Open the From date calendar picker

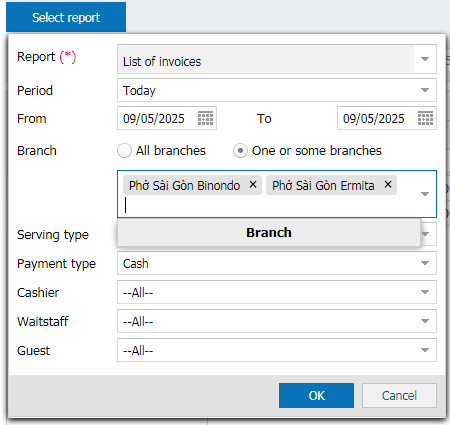(205, 118)
